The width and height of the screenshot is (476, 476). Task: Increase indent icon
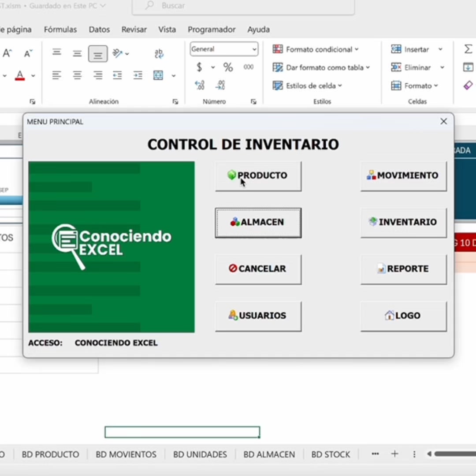(x=138, y=75)
